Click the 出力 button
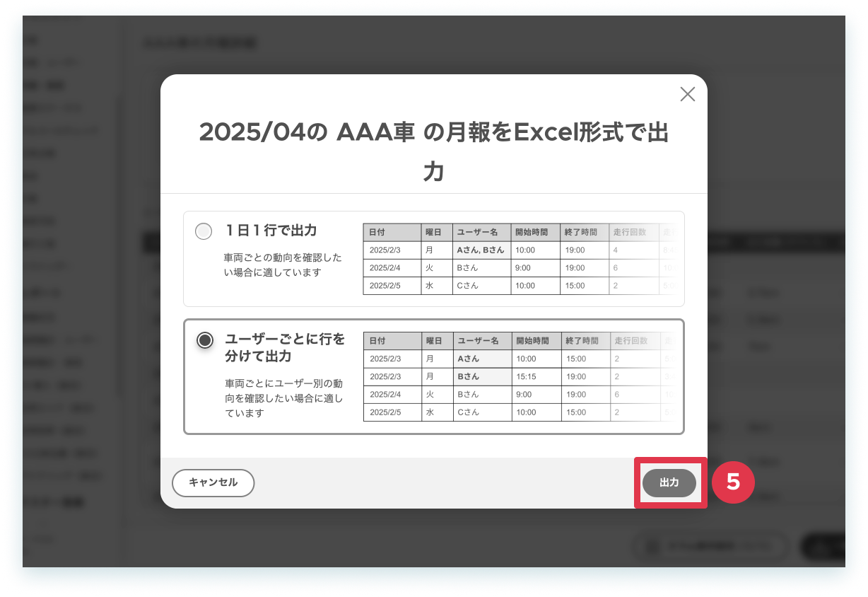Image resolution: width=868 pixels, height=597 pixels. 669,482
